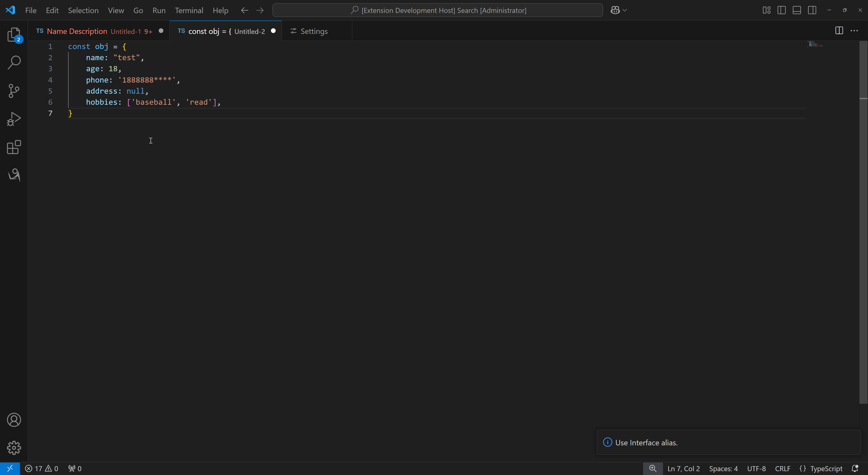Open the Extensions view
Screen dimensions: 868x475
[x=14, y=147]
